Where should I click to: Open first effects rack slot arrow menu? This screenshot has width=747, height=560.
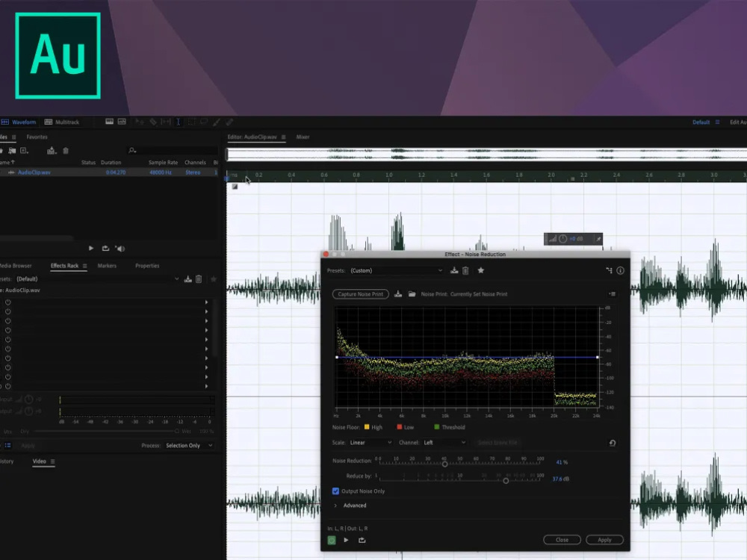click(x=206, y=302)
